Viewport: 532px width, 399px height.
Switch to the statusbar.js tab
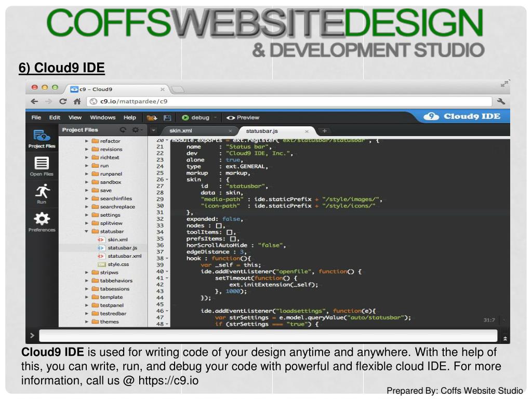pos(262,131)
